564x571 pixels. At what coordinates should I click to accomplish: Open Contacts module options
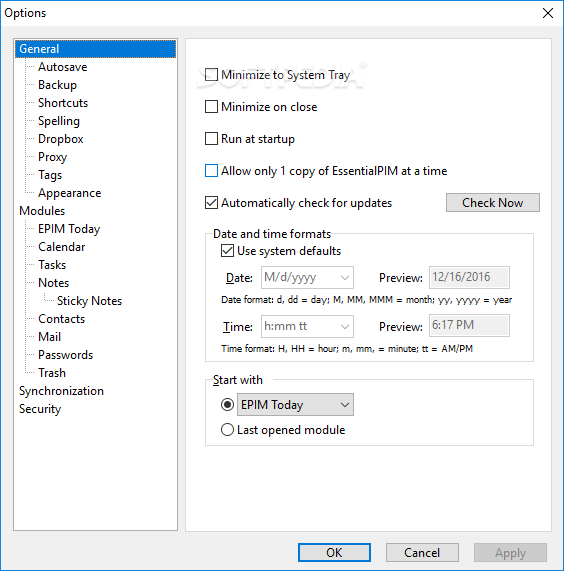[62, 319]
